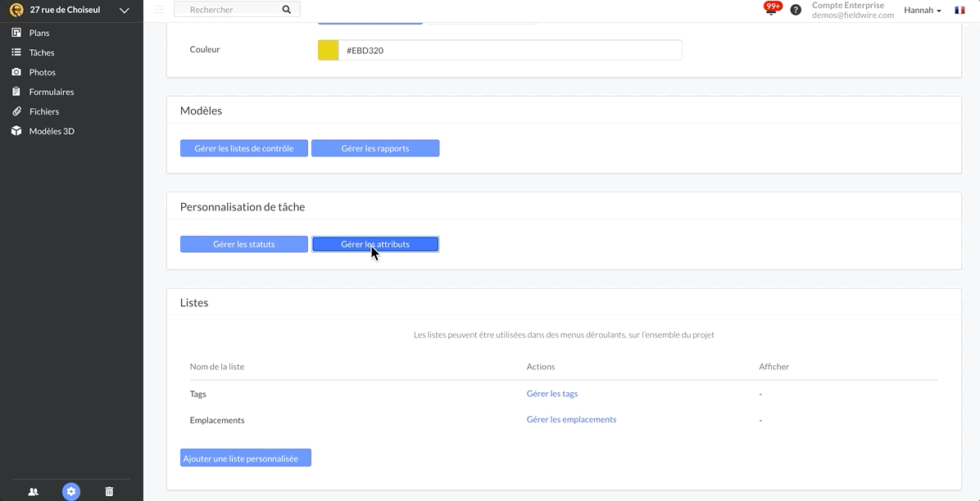Click the trash icon in sidebar footer

pyautogui.click(x=109, y=491)
